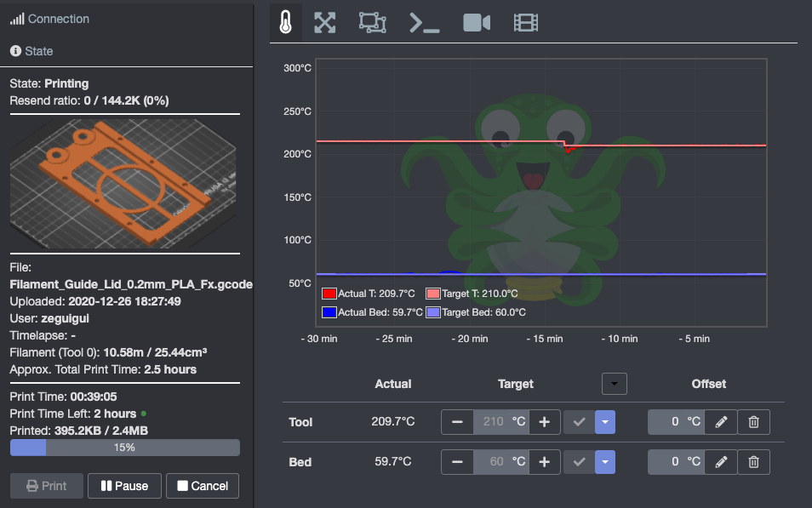Click the Bed target temperature input field
812x508 pixels.
coord(500,462)
